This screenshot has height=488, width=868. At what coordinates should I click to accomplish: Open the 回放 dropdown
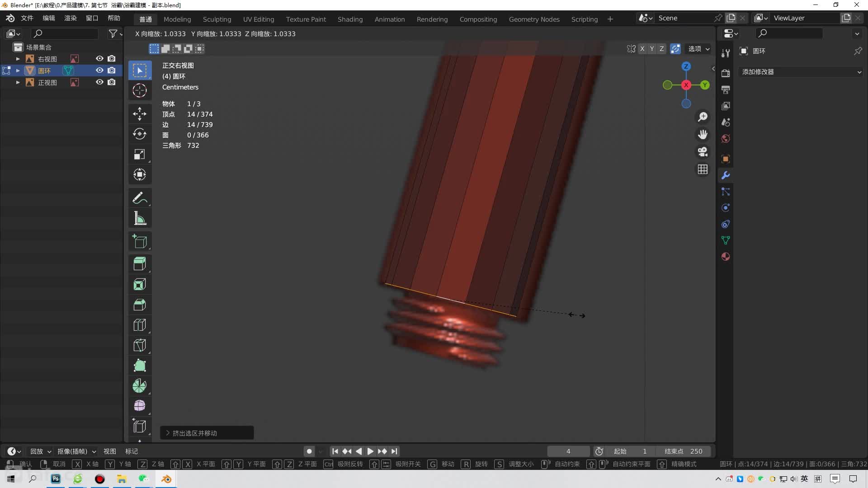[41, 451]
